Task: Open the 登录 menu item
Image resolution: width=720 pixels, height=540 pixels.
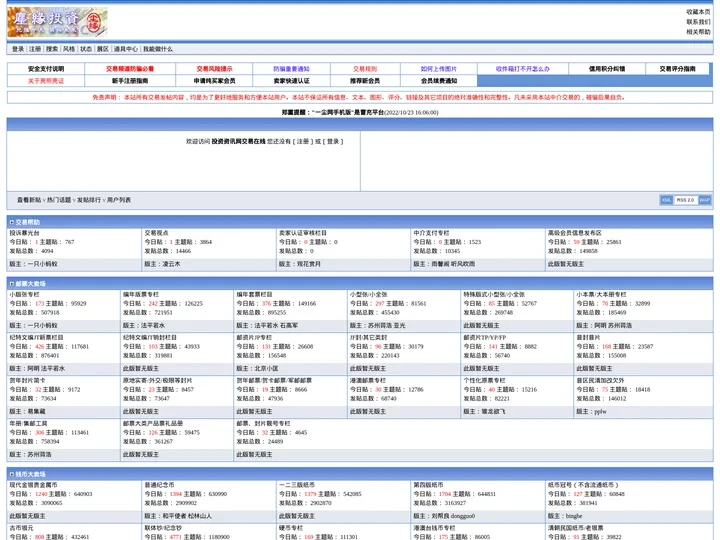Action: click(x=18, y=49)
